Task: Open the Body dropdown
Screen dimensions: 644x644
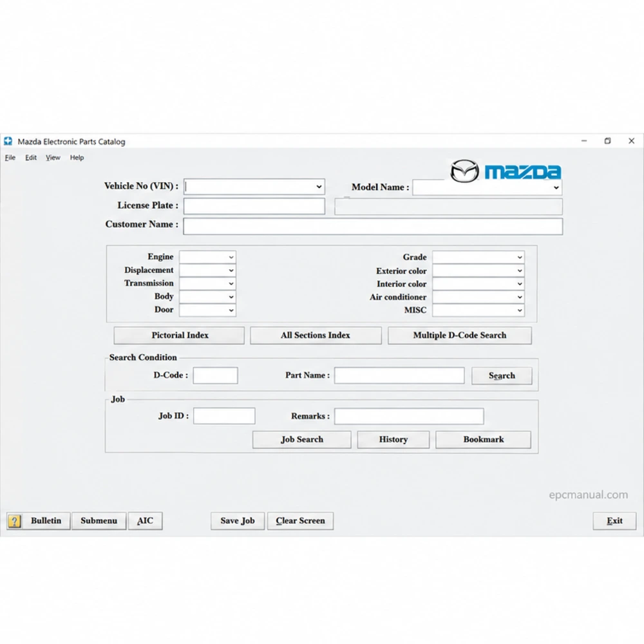Action: coord(207,296)
